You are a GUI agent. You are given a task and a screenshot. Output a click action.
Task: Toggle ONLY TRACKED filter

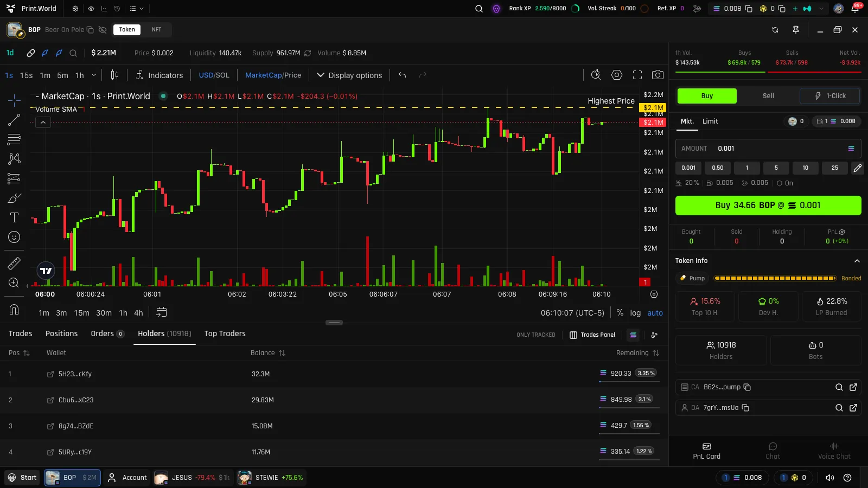click(535, 335)
